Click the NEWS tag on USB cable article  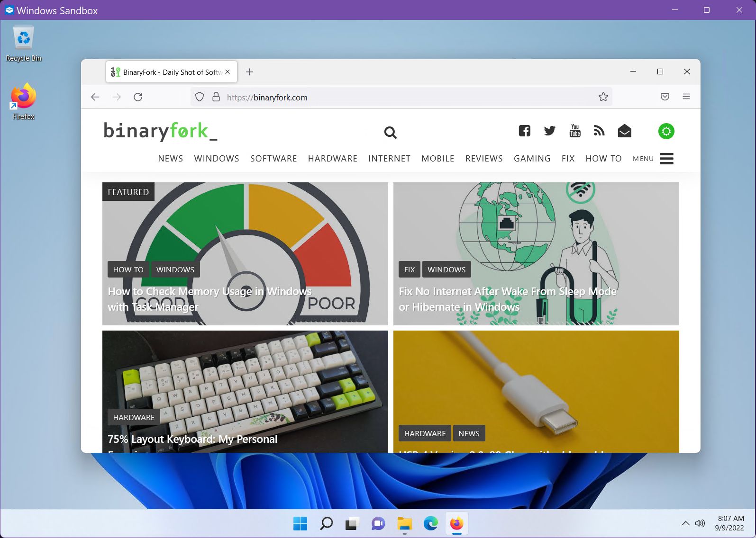[x=469, y=433]
